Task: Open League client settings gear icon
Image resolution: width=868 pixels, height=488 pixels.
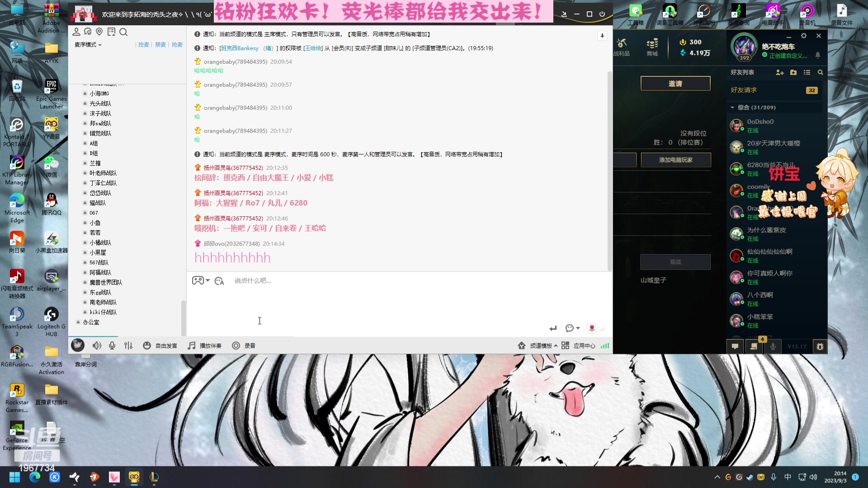Action: pyautogui.click(x=803, y=36)
